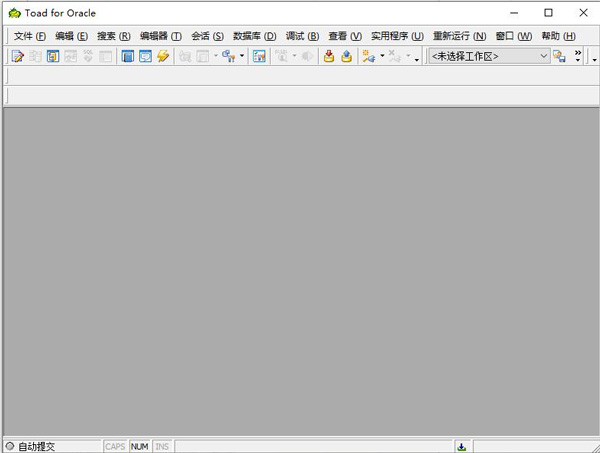Click the 帮助 (H) menu
Image resolution: width=600 pixels, height=453 pixels.
point(558,36)
